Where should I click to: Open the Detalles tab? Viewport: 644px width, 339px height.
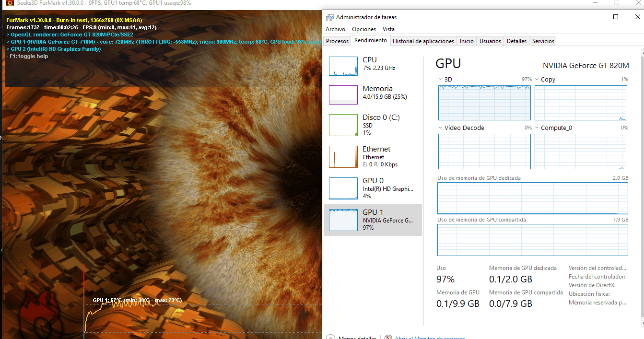516,41
